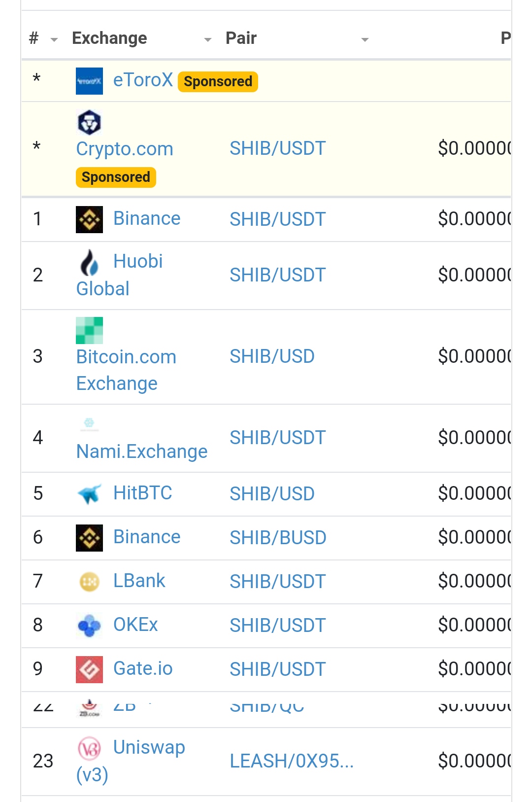Viewport: 532px width, 802px height.
Task: Click the Binance logo in row 1
Action: pos(89,219)
